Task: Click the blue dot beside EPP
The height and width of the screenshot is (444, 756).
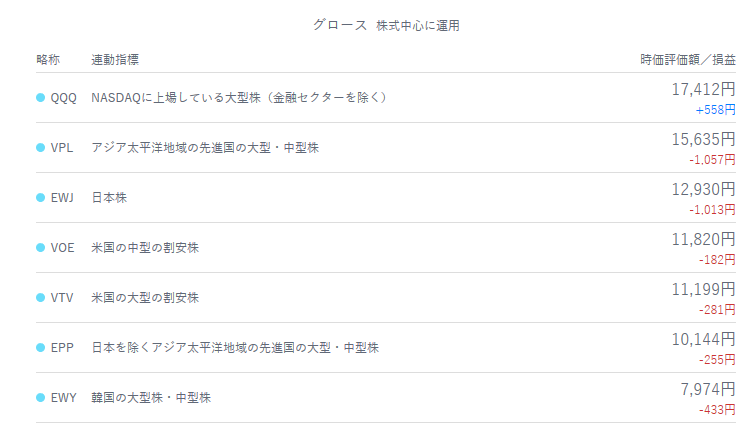Action: (x=40, y=348)
